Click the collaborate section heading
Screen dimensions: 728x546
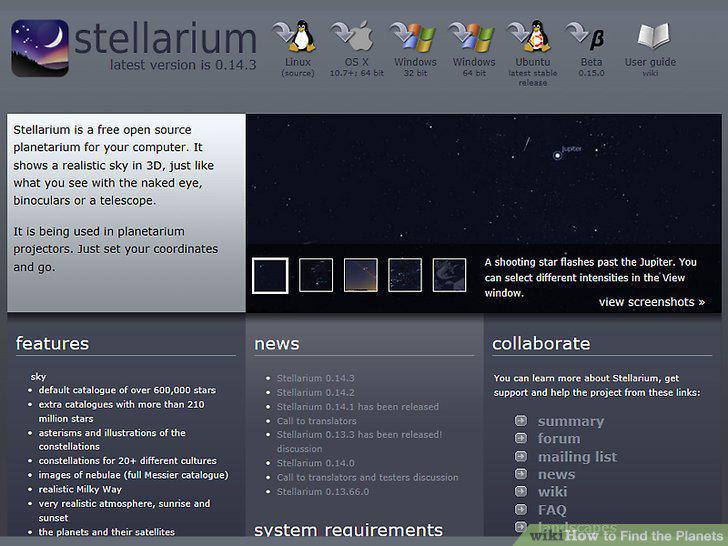(x=541, y=344)
